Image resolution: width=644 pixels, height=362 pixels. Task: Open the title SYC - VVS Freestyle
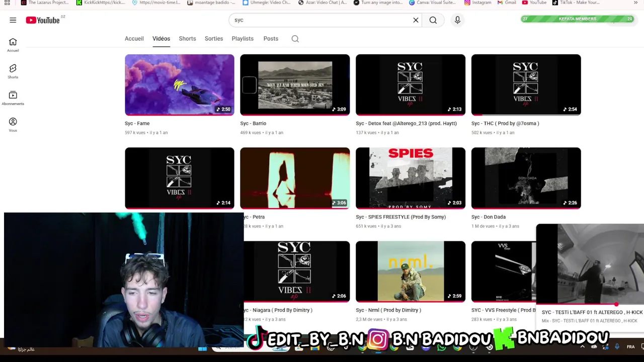[504, 310]
